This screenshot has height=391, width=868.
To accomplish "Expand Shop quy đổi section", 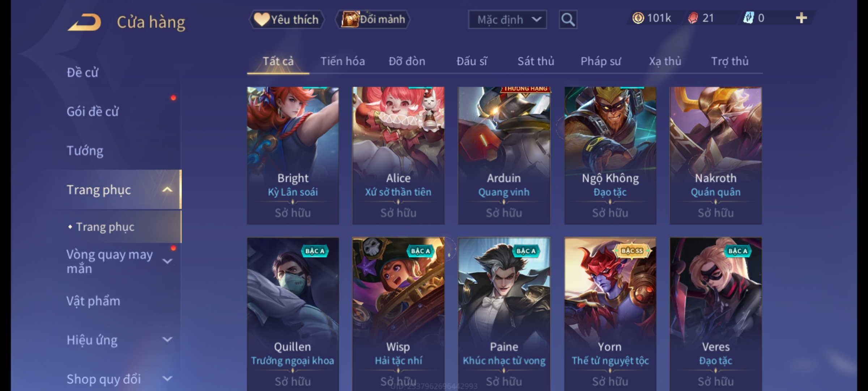I will pyautogui.click(x=167, y=379).
